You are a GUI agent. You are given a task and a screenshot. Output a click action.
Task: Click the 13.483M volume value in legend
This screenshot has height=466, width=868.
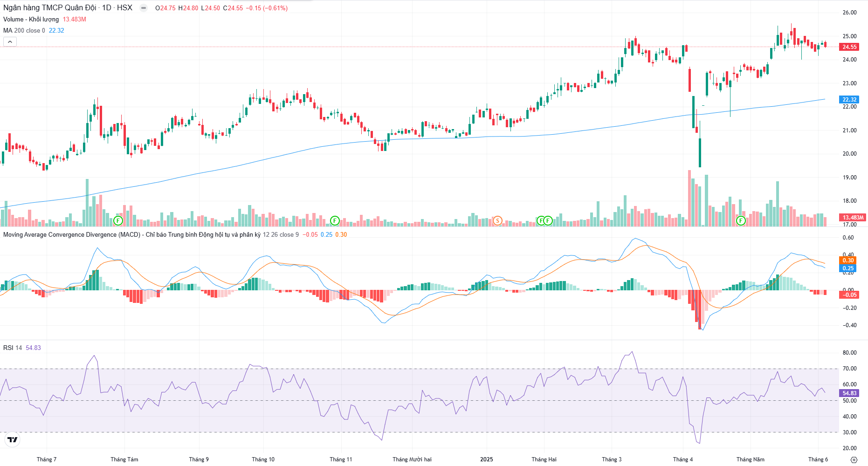point(75,19)
